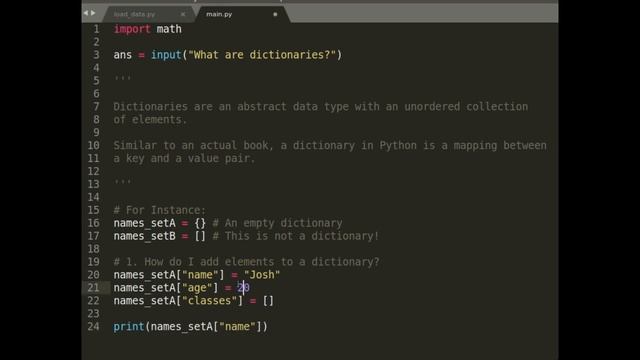Click the closing triple quotes on line 13
This screenshot has width=640, height=360.
point(122,181)
